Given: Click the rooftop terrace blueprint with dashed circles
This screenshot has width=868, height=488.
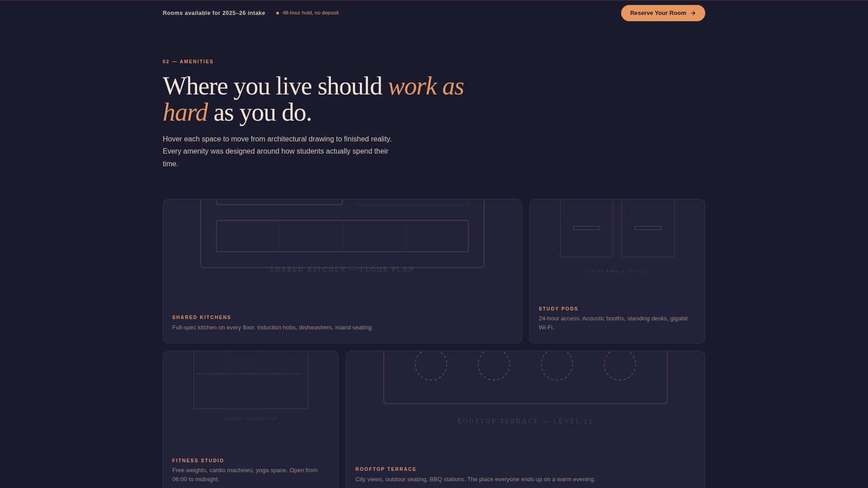Looking at the screenshot, I should coord(525,377).
